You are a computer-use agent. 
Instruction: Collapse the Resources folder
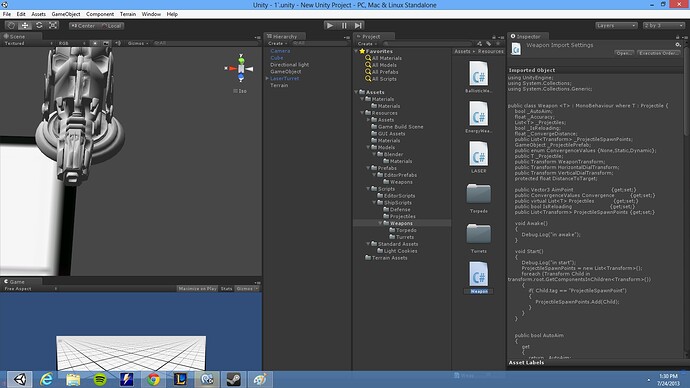point(362,113)
